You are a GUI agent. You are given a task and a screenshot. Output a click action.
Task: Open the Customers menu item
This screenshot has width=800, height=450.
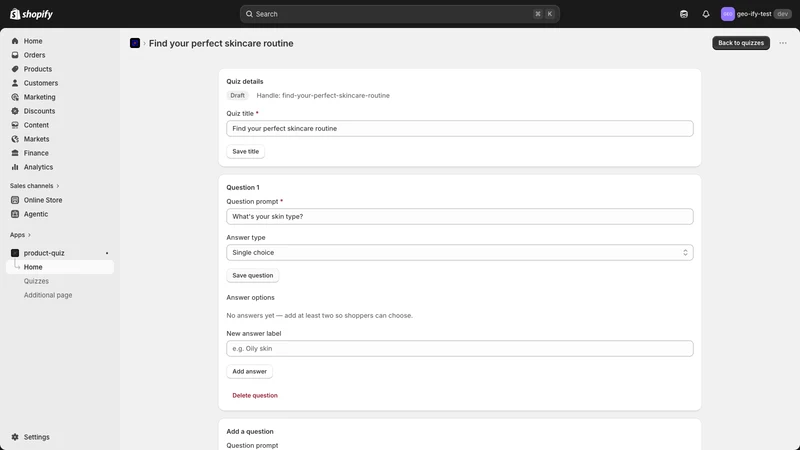pyautogui.click(x=41, y=83)
